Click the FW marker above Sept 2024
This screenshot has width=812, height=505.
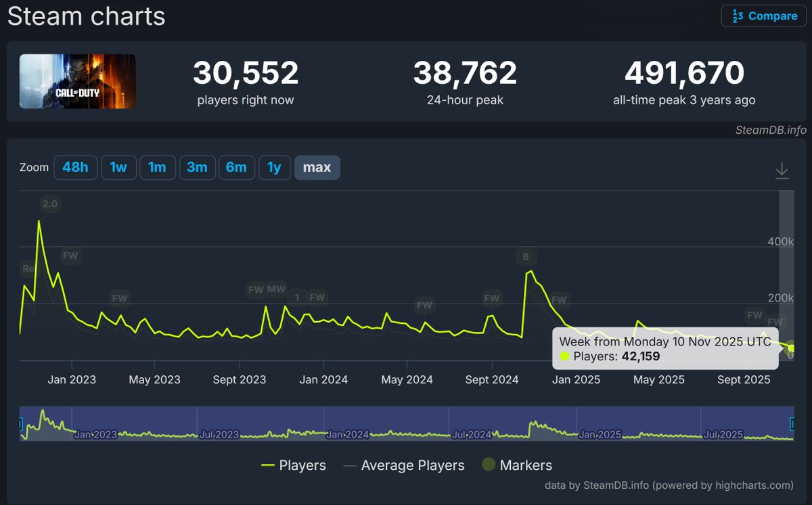[x=491, y=298]
